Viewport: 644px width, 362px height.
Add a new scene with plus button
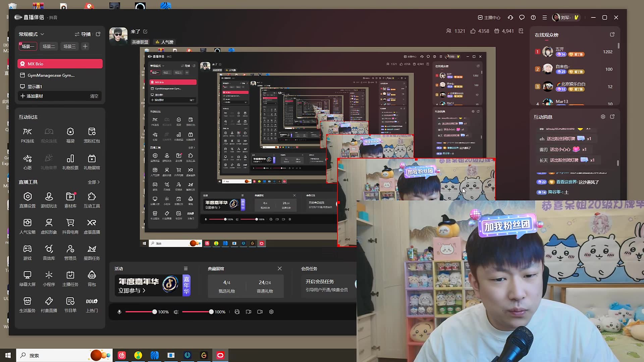(x=85, y=46)
